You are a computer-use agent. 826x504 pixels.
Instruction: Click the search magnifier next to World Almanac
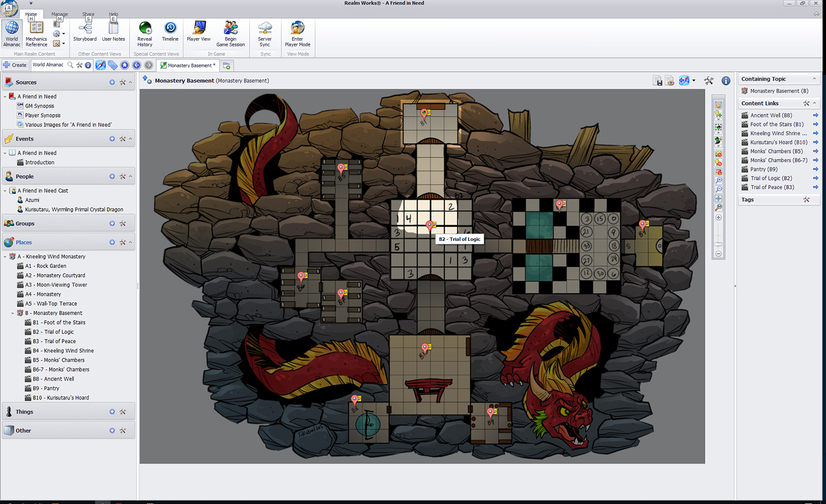click(x=70, y=65)
